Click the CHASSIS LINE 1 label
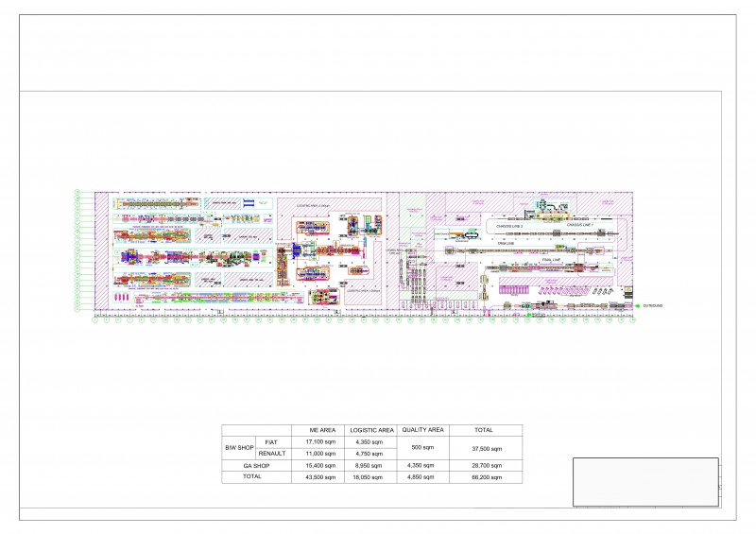This screenshot has width=756, height=534. coord(580,225)
